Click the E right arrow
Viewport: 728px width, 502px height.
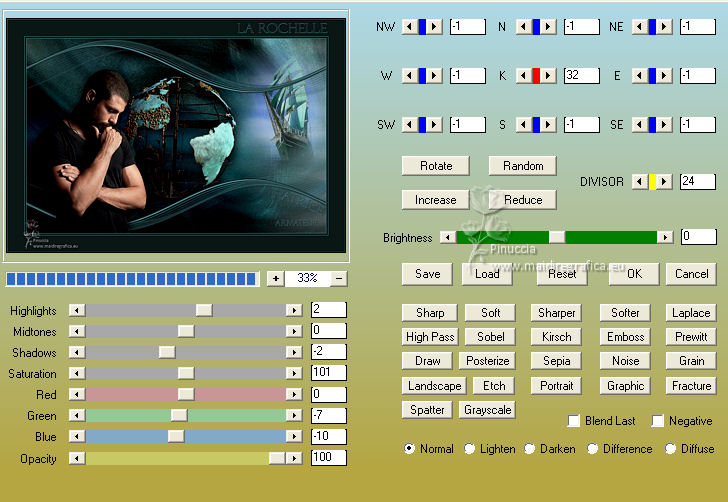pyautogui.click(x=664, y=75)
